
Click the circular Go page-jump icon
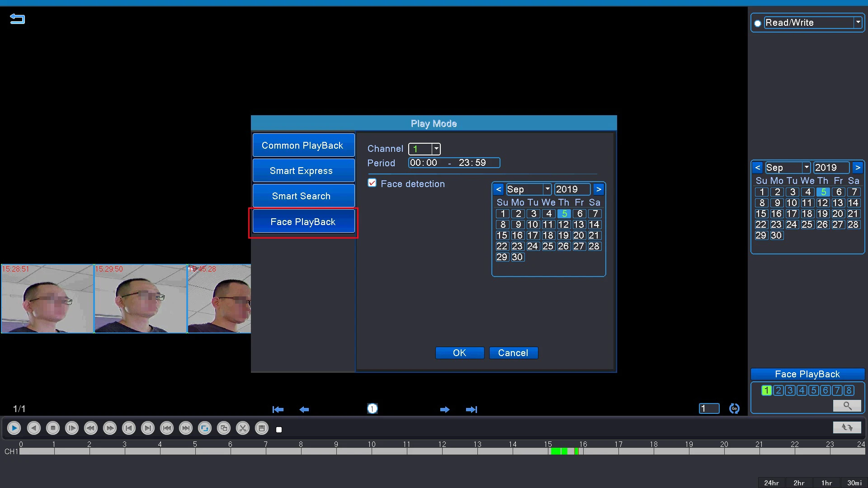tap(734, 408)
